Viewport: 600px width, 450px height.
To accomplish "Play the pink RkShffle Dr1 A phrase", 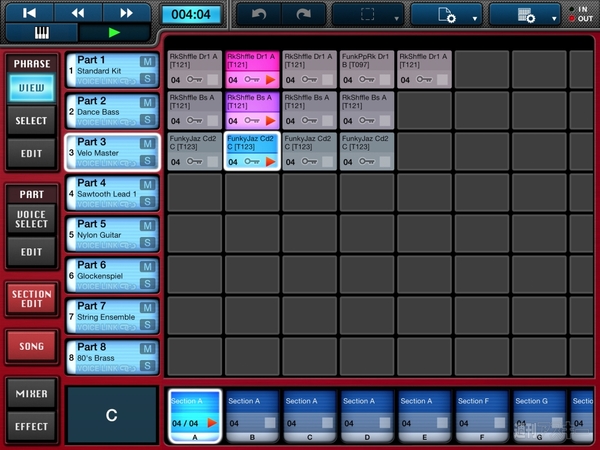I will [271, 80].
